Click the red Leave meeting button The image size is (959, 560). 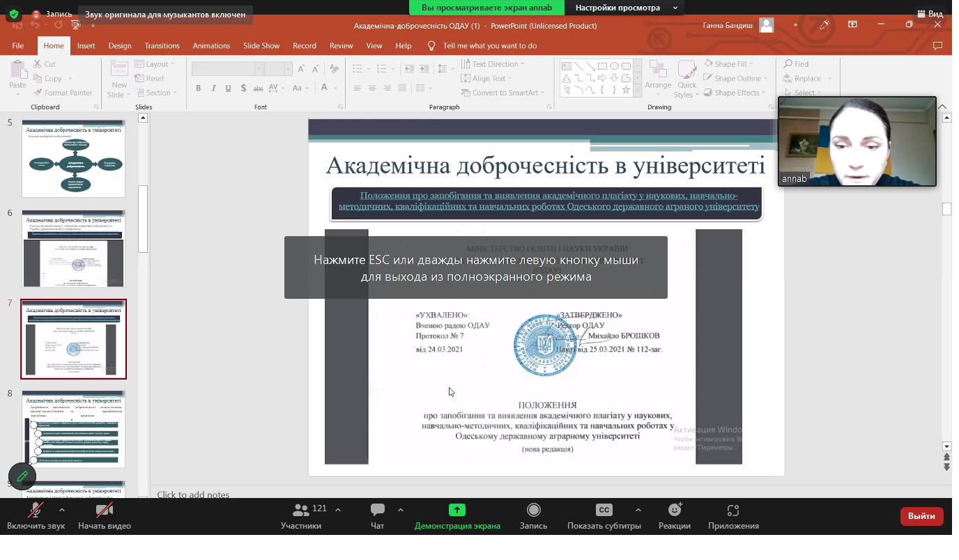point(921,516)
